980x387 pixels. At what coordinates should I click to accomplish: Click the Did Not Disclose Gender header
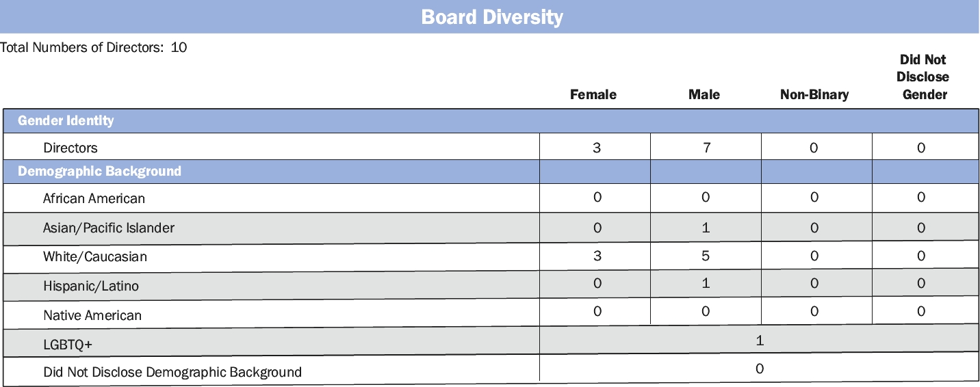[923, 77]
